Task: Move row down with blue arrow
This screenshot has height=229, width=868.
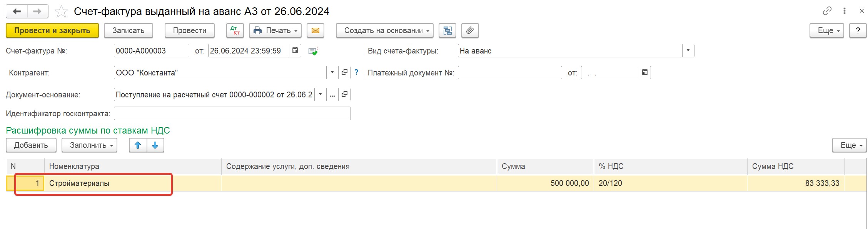Action: pyautogui.click(x=155, y=145)
